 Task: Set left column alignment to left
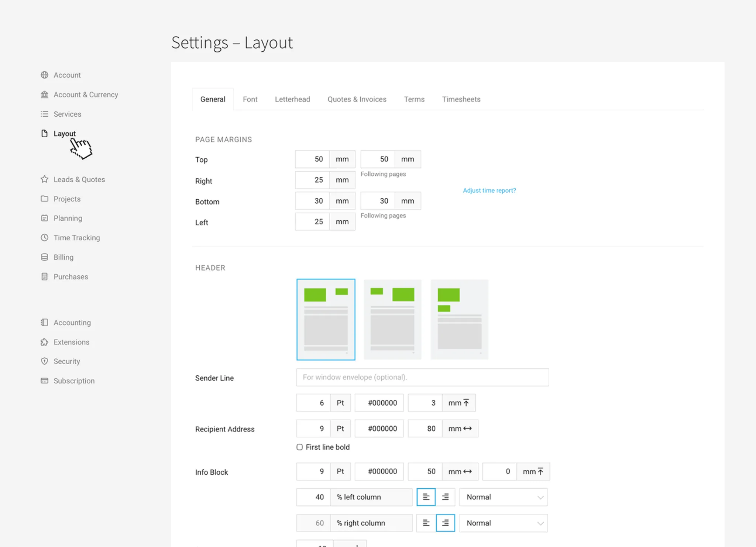click(426, 497)
